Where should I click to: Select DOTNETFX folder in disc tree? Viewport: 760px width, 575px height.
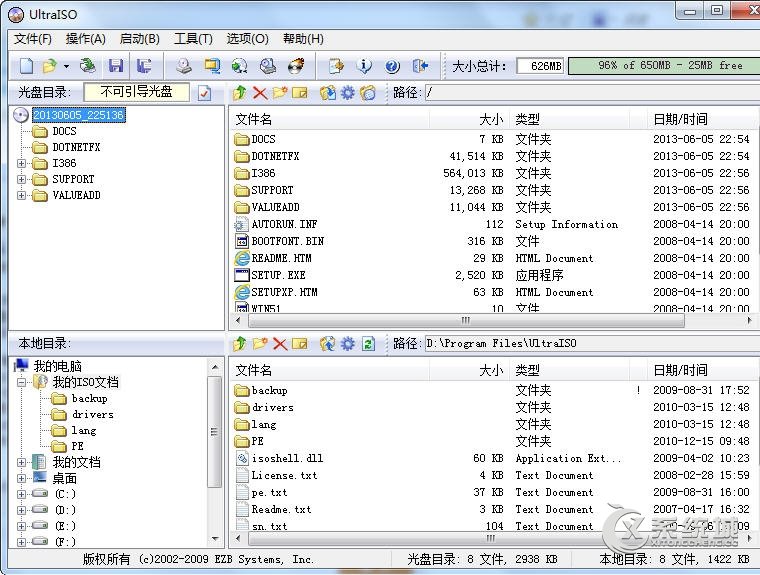[76, 147]
